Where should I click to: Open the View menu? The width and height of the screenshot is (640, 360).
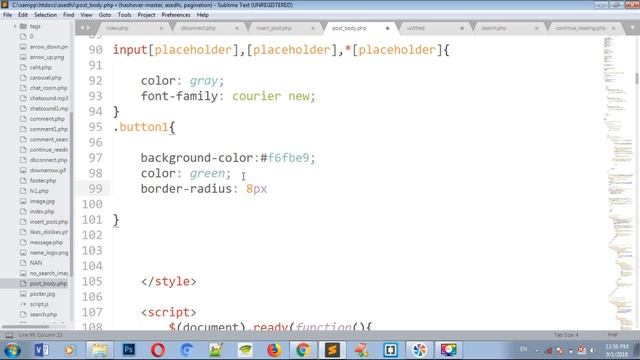pos(86,15)
